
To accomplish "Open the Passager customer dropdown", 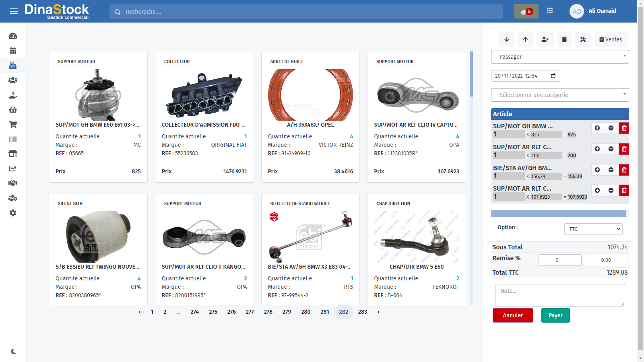I will coord(559,57).
